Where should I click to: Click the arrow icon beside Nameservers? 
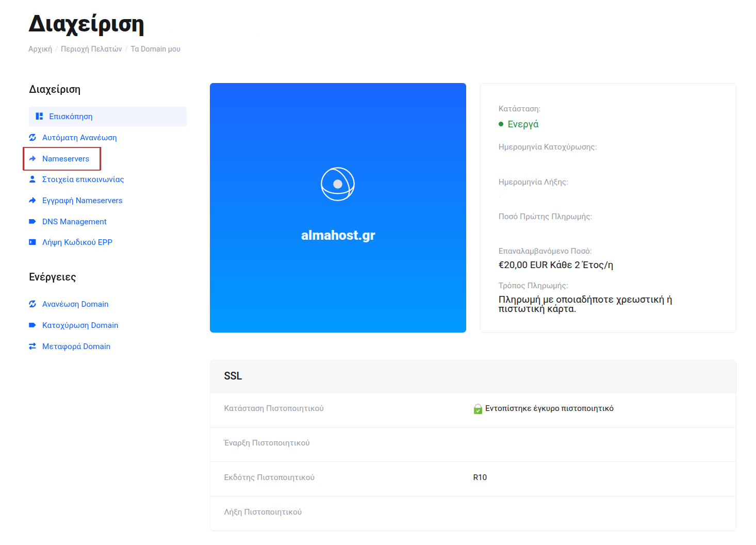(x=32, y=159)
